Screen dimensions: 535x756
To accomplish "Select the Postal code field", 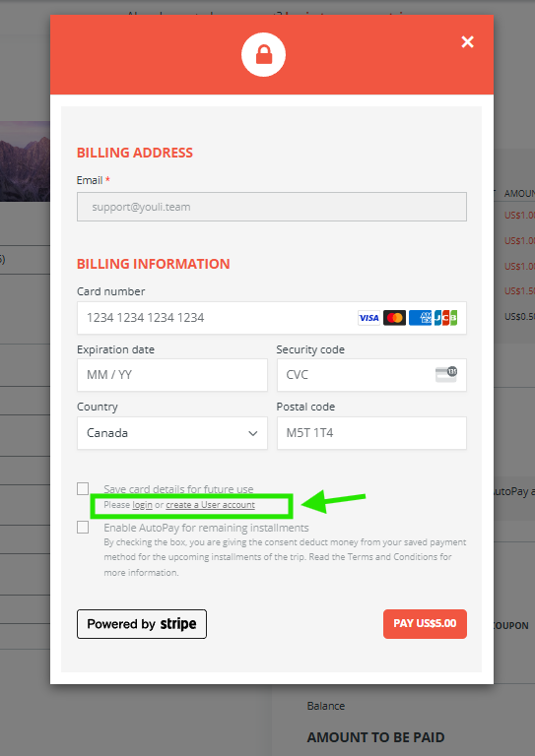I will [x=371, y=433].
